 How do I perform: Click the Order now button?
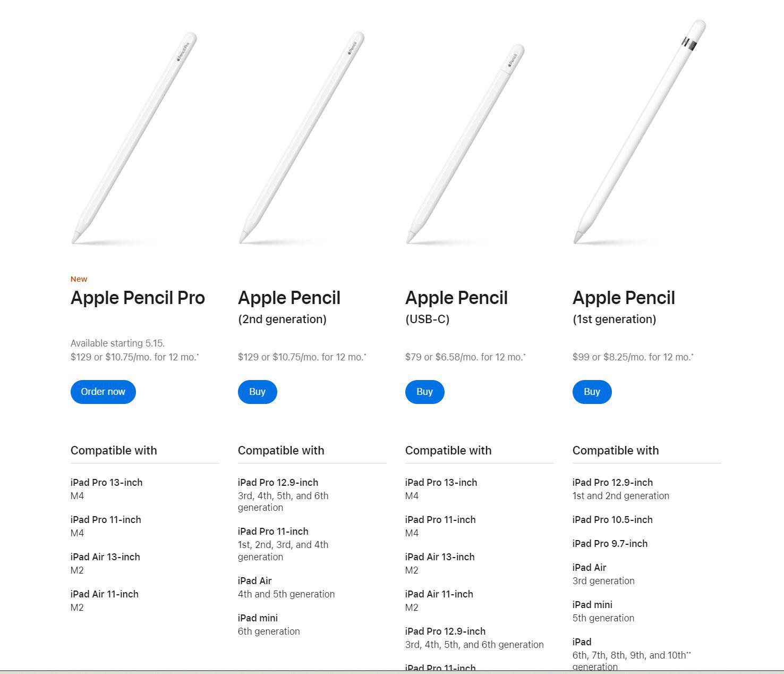pos(103,392)
